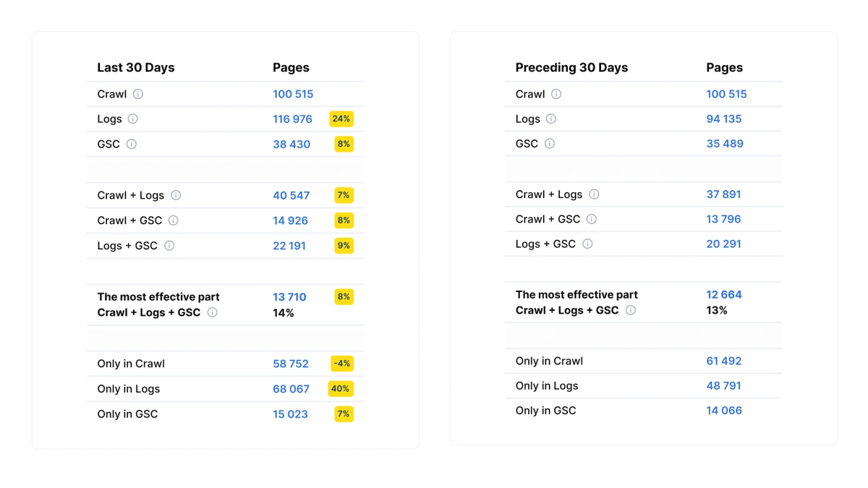Open the 116 976 Logs pages link
Image resolution: width=868 pixels, height=488 pixels.
click(x=292, y=119)
